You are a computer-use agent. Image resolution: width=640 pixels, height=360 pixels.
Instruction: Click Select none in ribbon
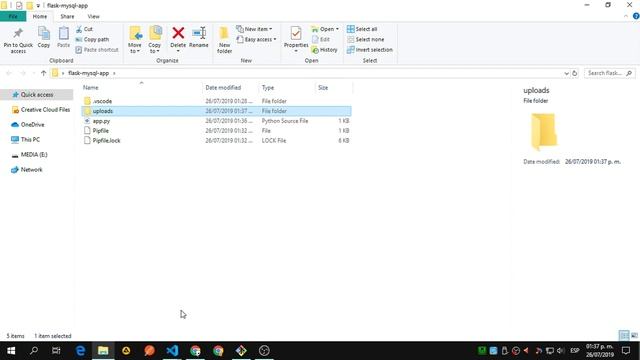click(x=365, y=40)
